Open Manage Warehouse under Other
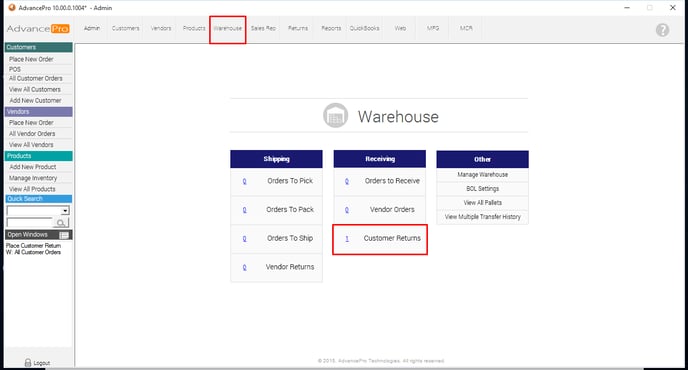This screenshot has height=370, width=688. pos(482,175)
